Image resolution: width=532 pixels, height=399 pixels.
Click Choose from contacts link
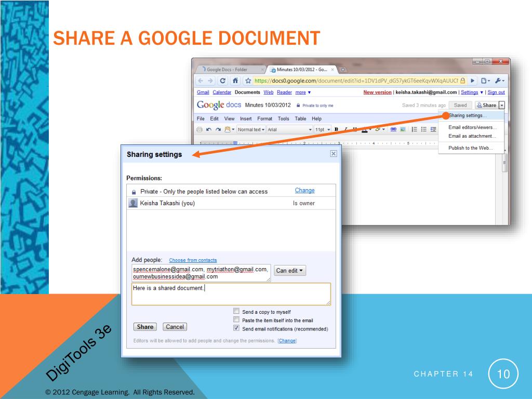(x=193, y=260)
